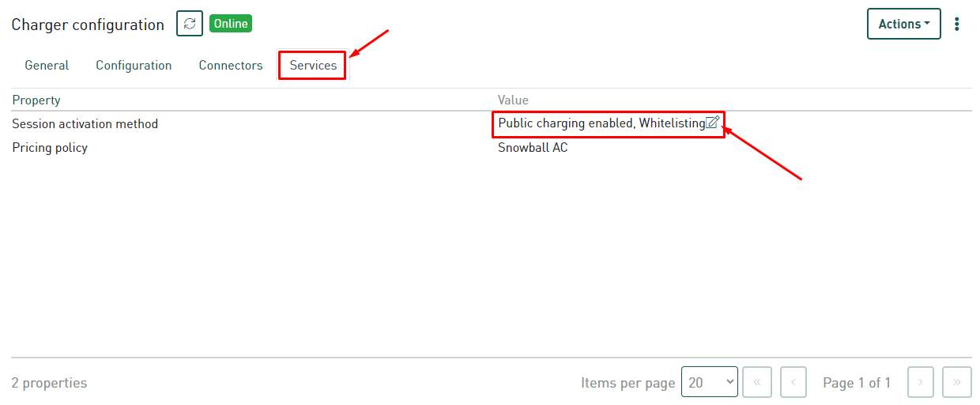Screen dimensions: 980x405
Task: Select the Pricing policy row label
Action: pyautogui.click(x=50, y=147)
